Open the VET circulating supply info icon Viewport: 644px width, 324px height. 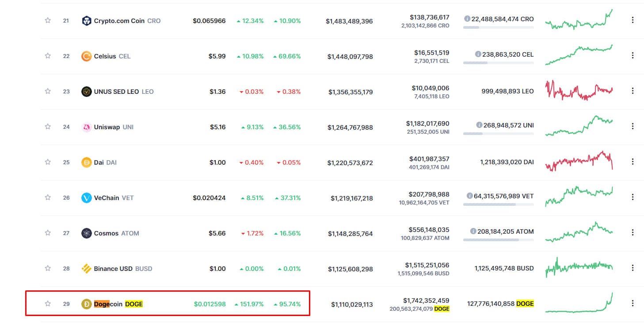click(469, 196)
